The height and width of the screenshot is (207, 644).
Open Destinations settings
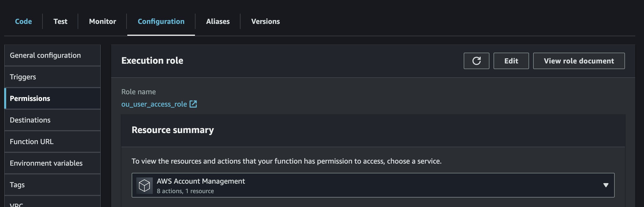pos(52,120)
